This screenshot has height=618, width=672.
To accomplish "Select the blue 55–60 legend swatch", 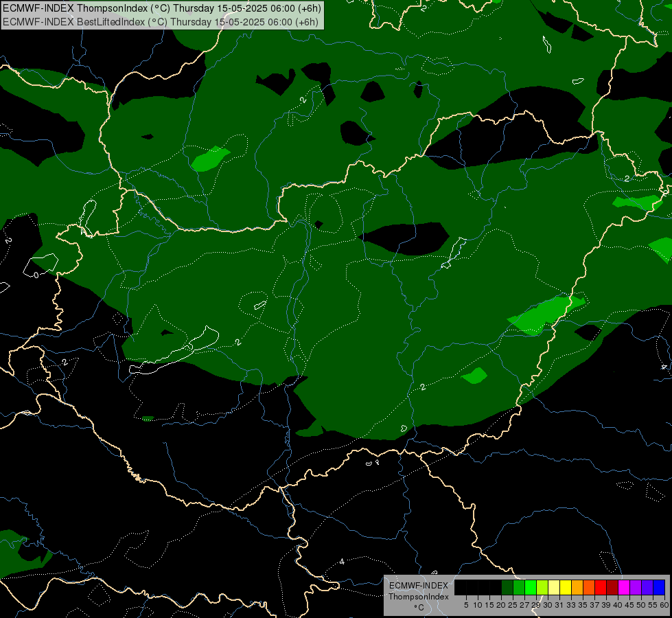I will pos(659,587).
